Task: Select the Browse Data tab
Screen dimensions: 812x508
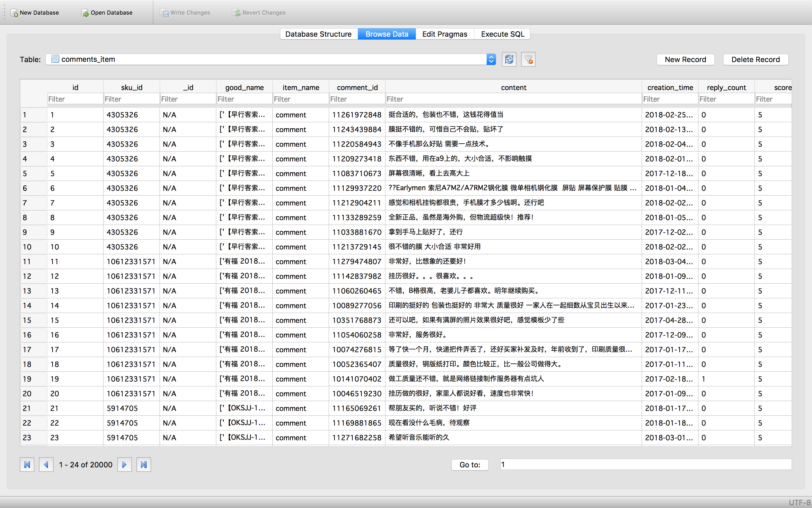Action: 387,34
